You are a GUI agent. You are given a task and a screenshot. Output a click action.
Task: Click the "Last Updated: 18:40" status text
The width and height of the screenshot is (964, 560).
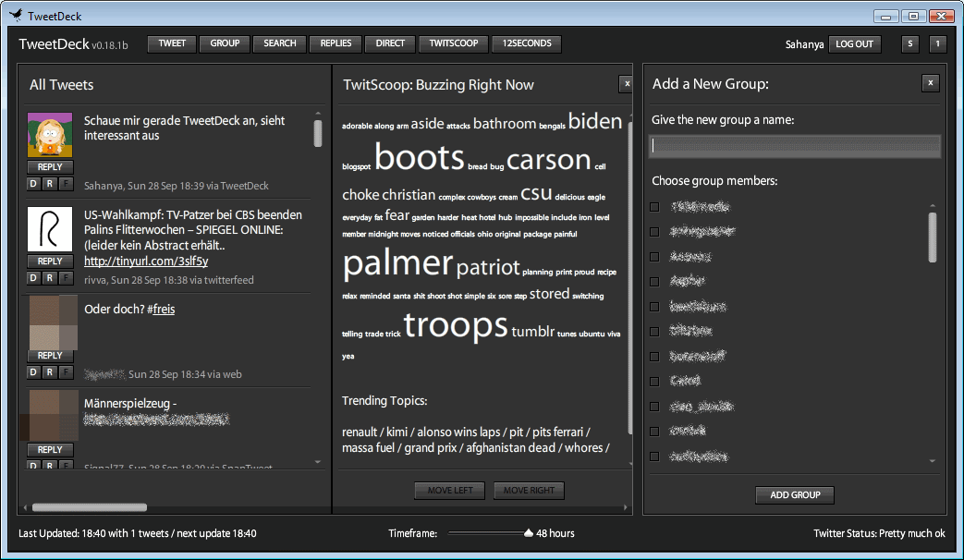(x=137, y=533)
